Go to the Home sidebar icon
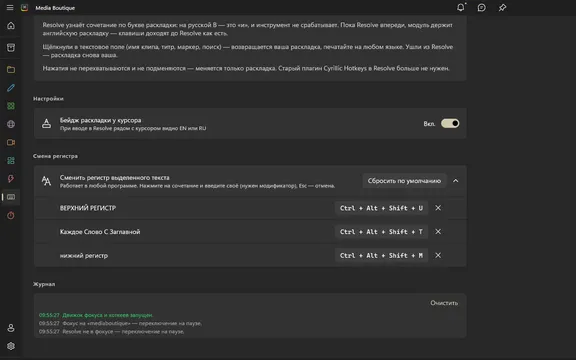 tap(11, 25)
